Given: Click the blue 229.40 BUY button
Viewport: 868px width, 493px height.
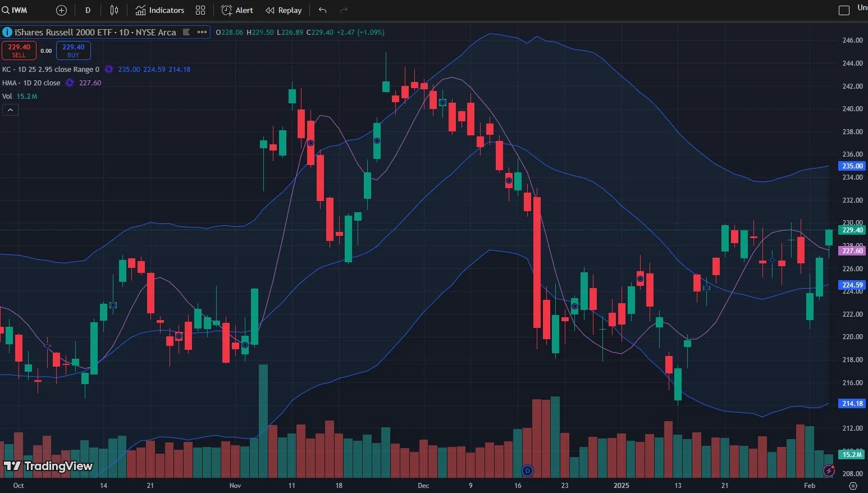Looking at the screenshot, I should (74, 51).
